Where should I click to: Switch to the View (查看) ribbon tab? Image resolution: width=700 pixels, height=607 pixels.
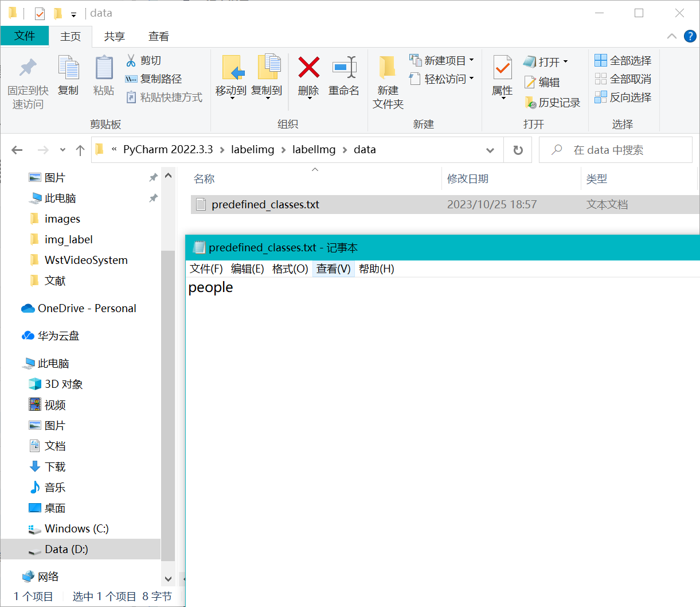coord(159,36)
